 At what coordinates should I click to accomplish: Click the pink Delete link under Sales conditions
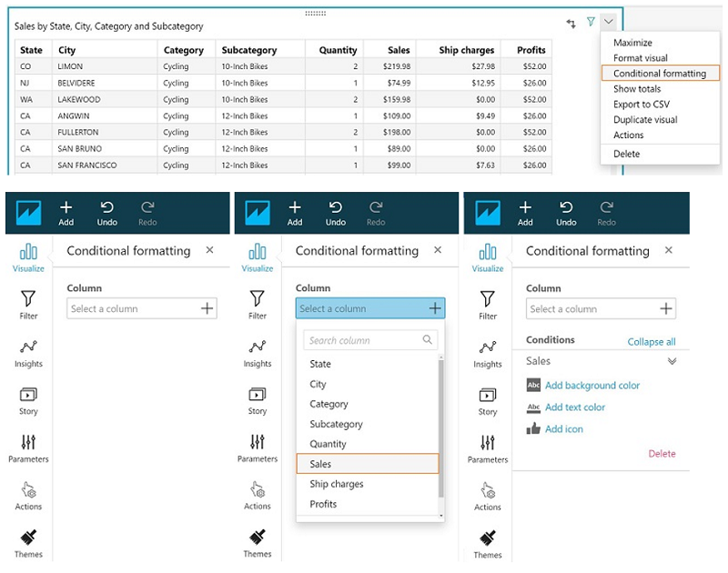tap(662, 453)
